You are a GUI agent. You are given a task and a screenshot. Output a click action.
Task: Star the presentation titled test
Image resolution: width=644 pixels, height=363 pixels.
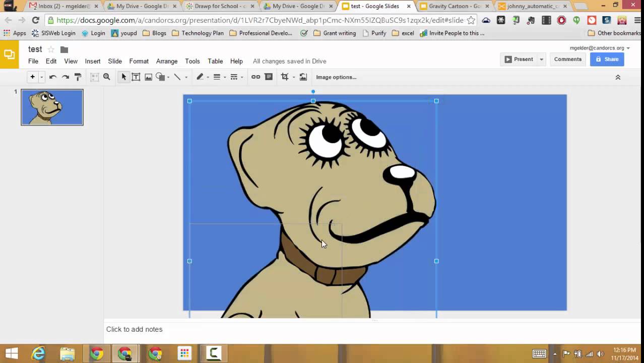tap(51, 49)
